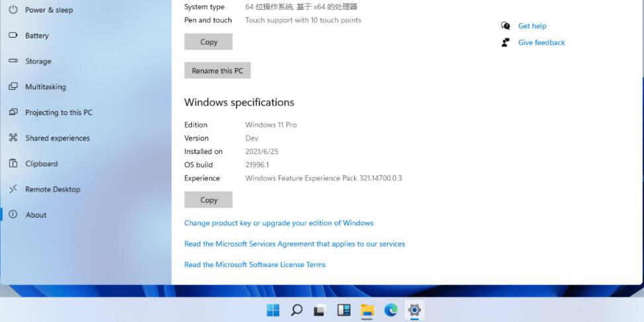Screen dimensions: 644x322
Task: Open Widgets panel from the taskbar
Action: [344, 310]
